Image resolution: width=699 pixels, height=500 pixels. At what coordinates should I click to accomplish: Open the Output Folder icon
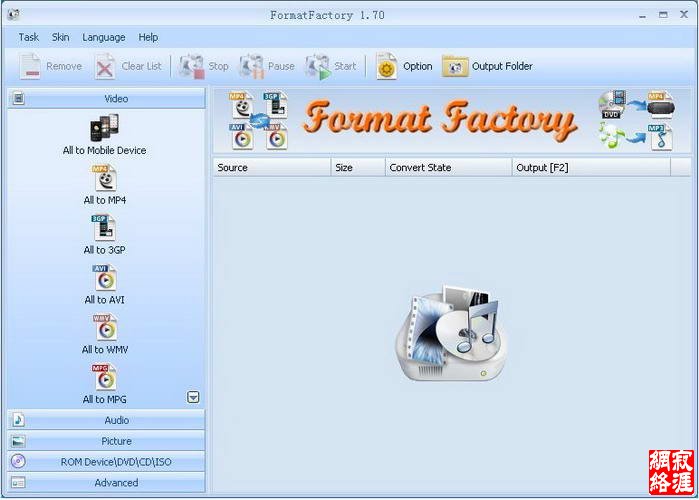455,67
